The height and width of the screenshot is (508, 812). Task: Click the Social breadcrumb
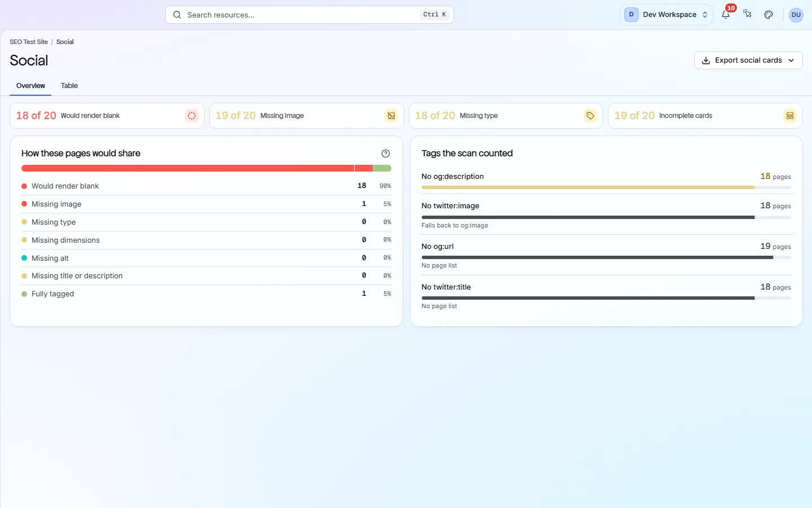65,42
